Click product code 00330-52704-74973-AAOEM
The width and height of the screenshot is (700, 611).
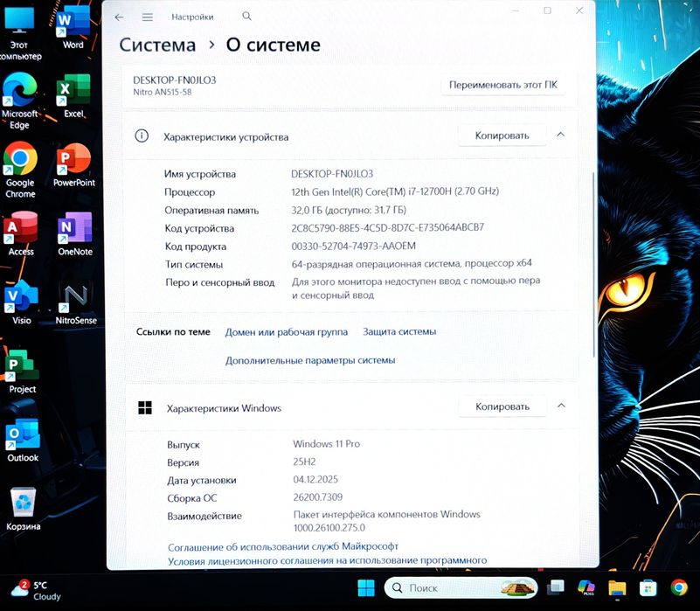coord(354,246)
